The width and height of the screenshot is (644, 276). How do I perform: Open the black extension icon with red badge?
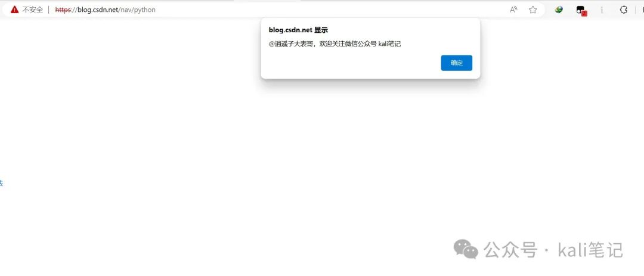581,10
